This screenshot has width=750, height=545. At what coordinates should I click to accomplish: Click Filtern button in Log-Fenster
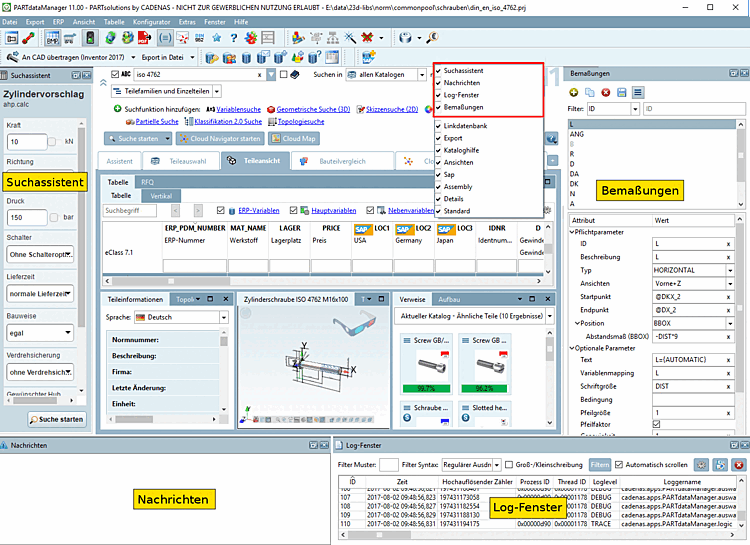(x=599, y=465)
